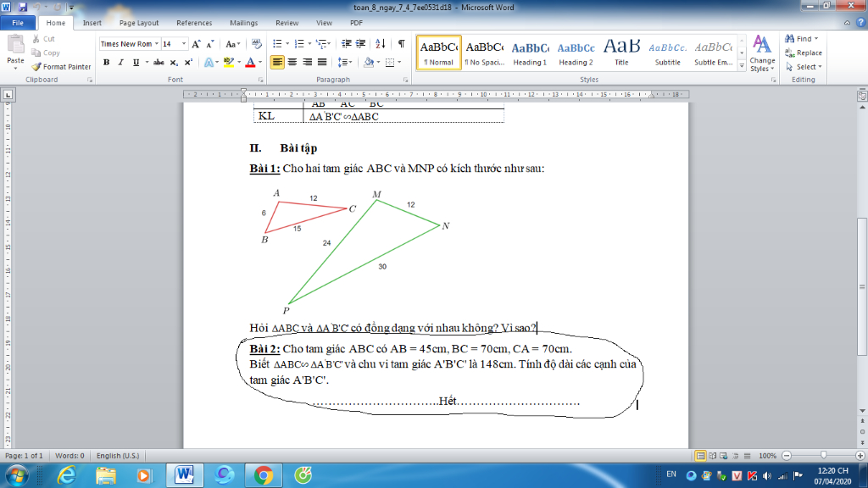868x488 pixels.
Task: Apply the Heading 1 style
Action: 530,53
